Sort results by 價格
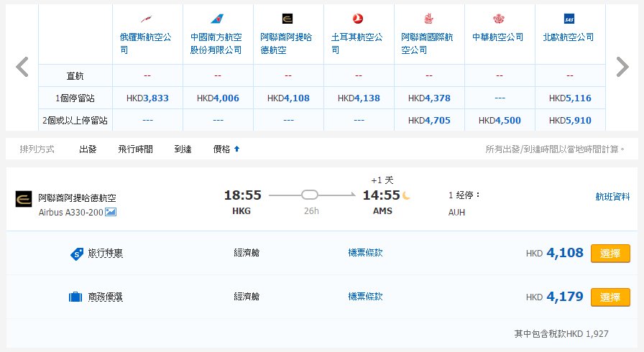Screen dimensions: 644x352 [222, 149]
